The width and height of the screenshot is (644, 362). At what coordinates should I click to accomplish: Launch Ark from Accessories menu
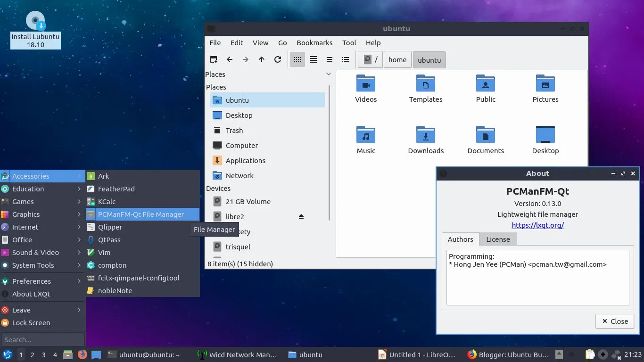click(142, 176)
